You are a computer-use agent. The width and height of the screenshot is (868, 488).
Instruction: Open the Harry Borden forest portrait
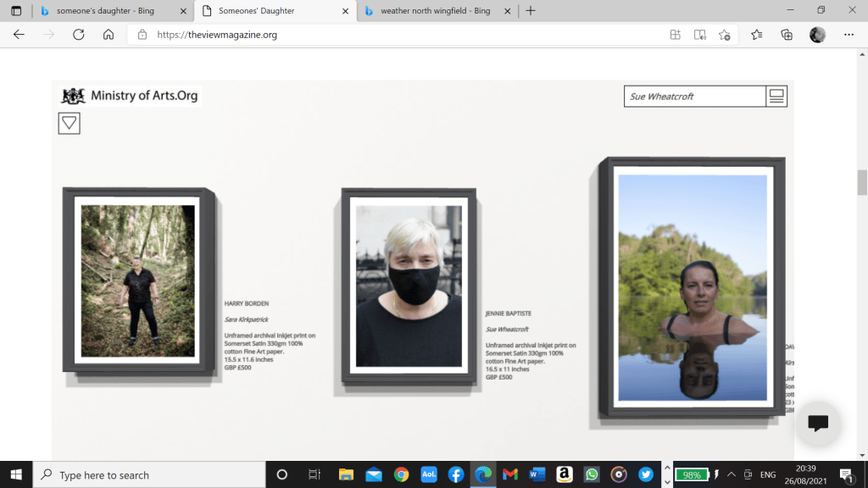137,280
